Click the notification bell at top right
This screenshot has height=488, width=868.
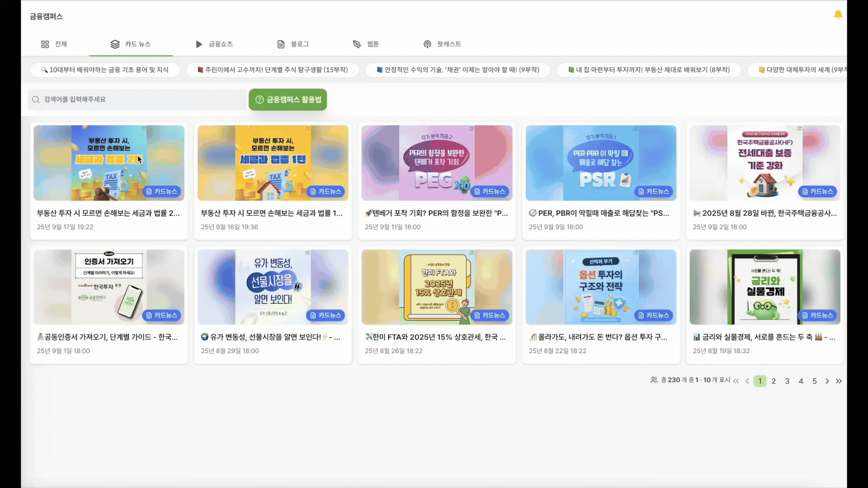click(838, 15)
